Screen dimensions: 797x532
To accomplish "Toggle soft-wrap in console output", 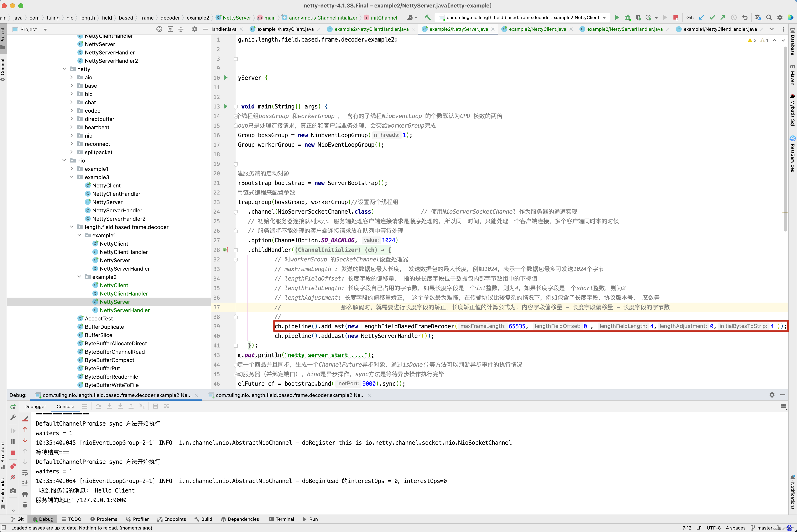I will click(x=25, y=473).
